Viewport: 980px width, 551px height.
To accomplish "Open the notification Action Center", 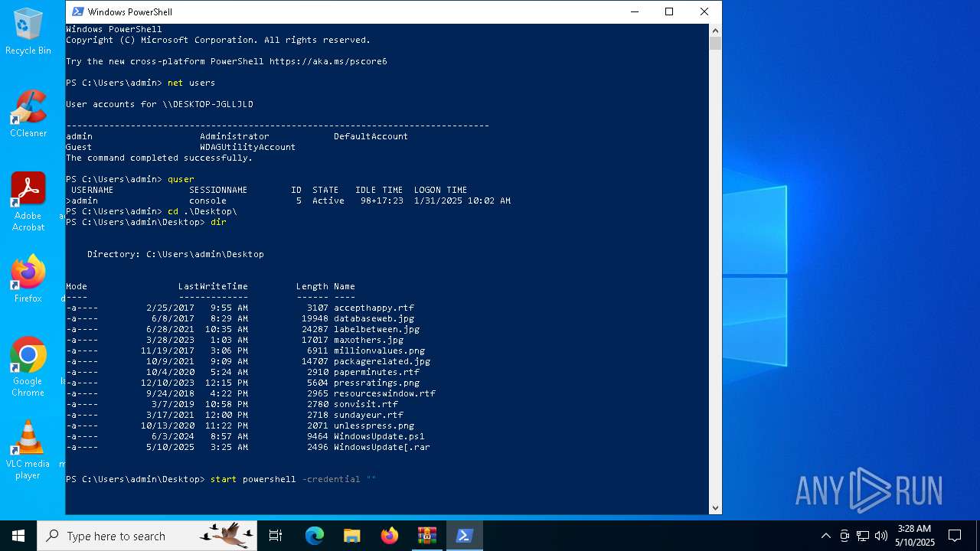I will (x=955, y=536).
